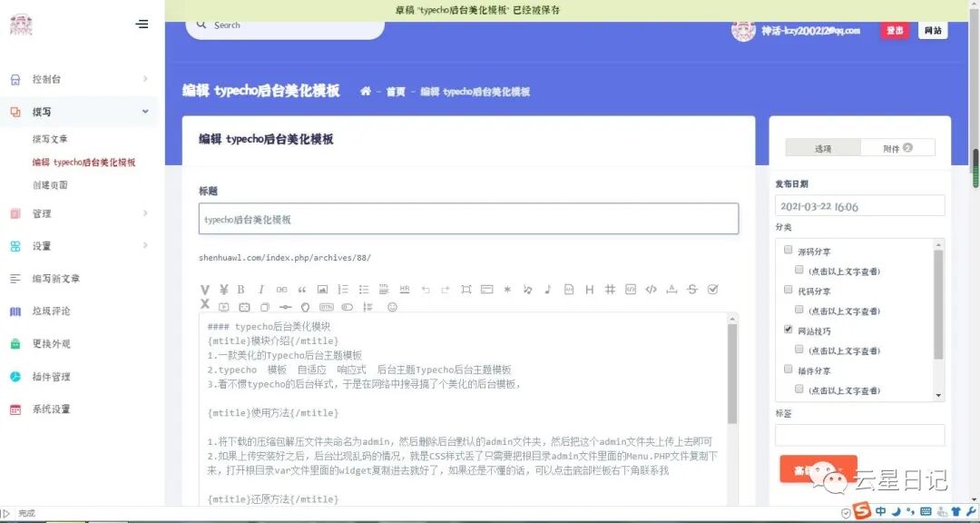
Task: Open 插件管理 in sidebar
Action: point(51,377)
